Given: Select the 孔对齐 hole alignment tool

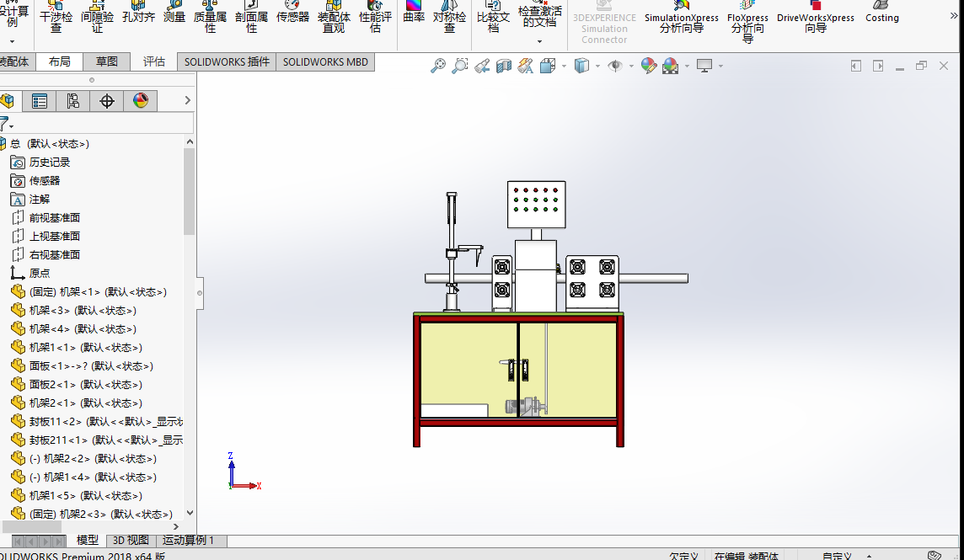Looking at the screenshot, I should tap(138, 13).
